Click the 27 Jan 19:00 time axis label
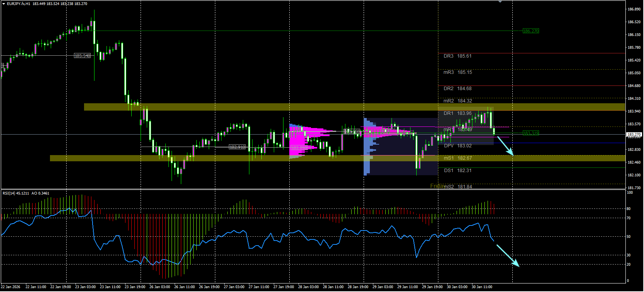This screenshot has height=292, width=644. tap(283, 287)
